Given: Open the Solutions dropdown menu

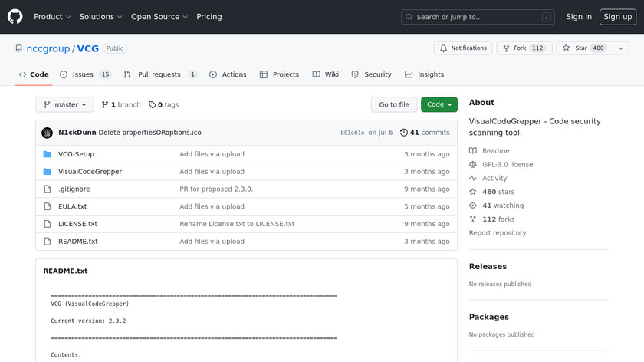Looking at the screenshot, I should coord(101,17).
